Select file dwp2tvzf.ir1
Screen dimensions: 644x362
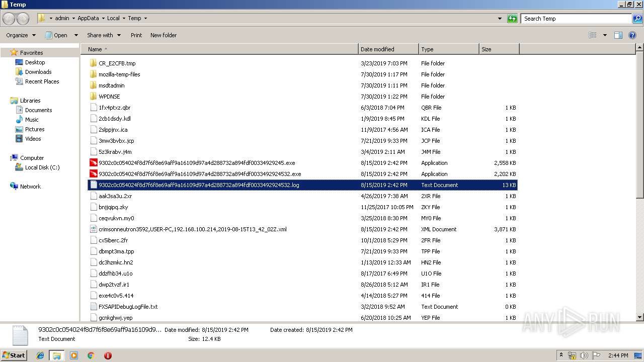click(114, 285)
